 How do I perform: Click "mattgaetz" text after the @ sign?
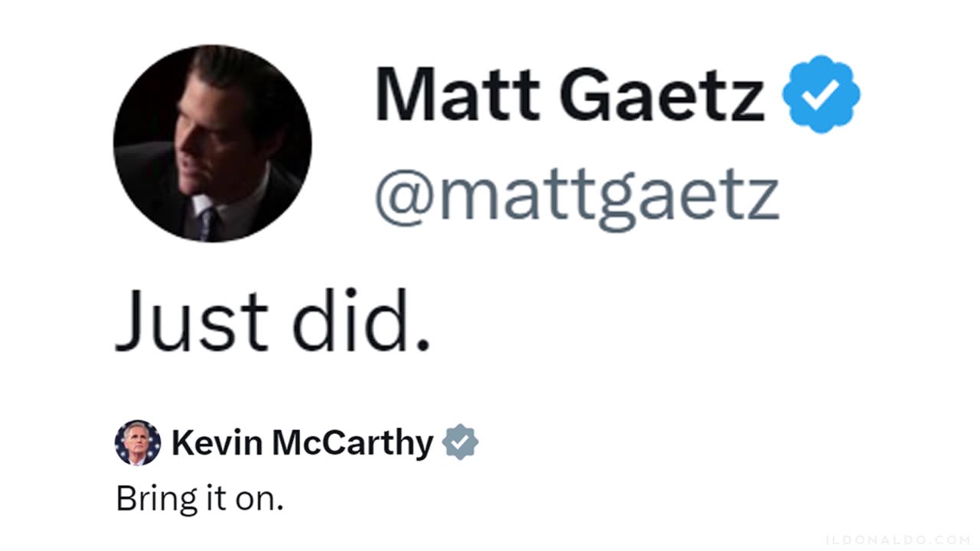[609, 197]
